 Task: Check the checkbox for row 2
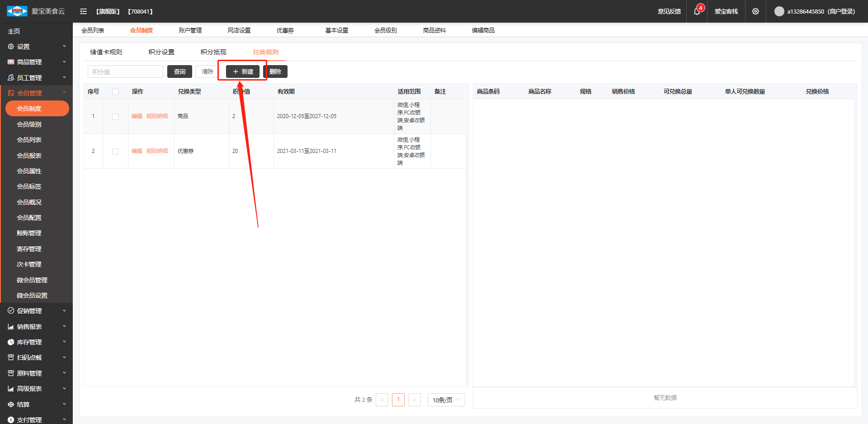pos(115,152)
